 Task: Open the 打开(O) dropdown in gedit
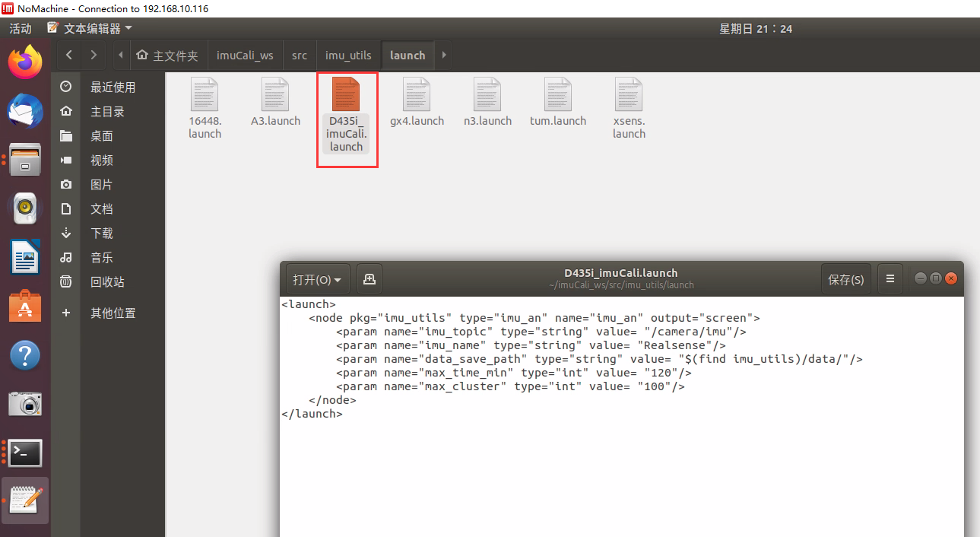(x=316, y=278)
